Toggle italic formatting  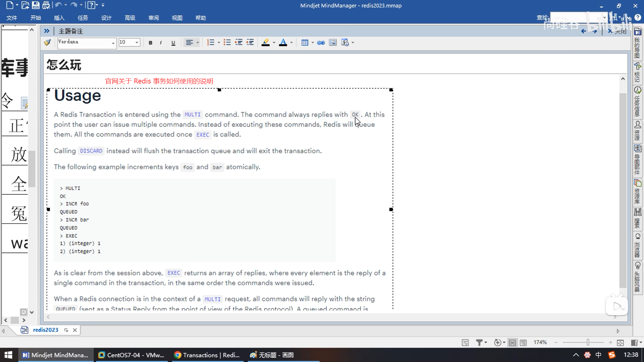[x=161, y=43]
